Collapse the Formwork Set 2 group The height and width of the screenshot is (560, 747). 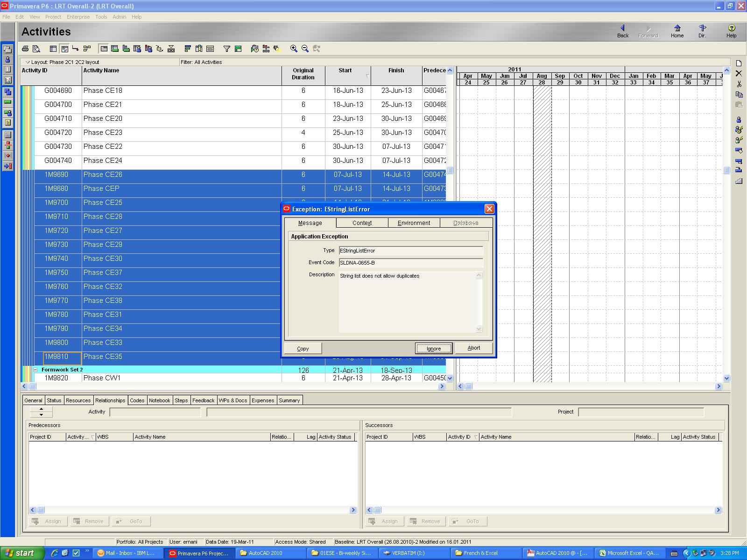(x=35, y=370)
